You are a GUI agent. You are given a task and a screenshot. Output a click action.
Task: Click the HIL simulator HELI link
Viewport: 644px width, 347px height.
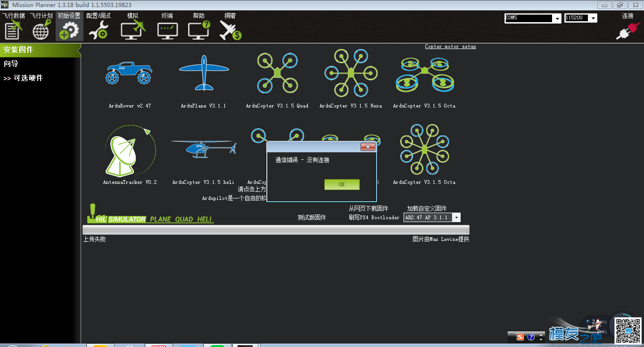pos(205,219)
